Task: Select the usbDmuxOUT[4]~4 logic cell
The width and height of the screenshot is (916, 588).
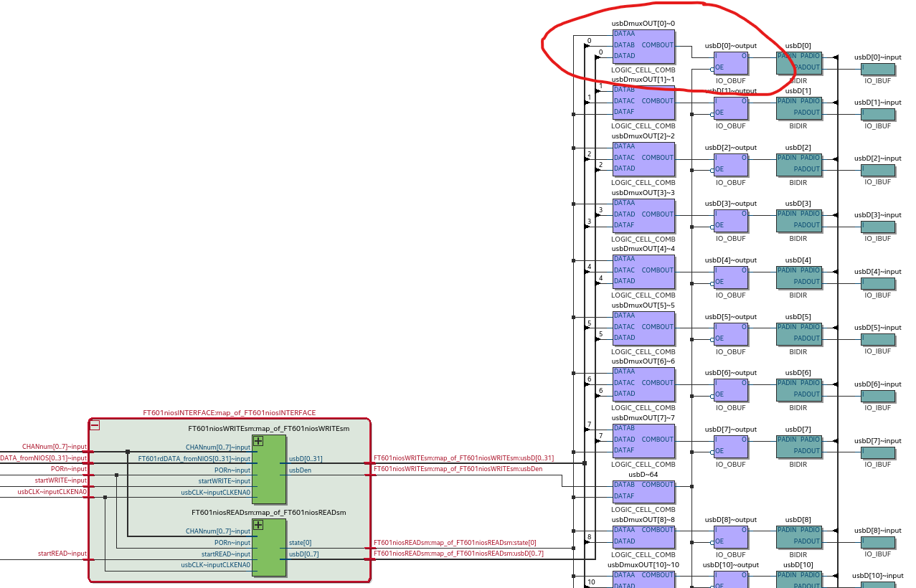Action: pos(643,270)
